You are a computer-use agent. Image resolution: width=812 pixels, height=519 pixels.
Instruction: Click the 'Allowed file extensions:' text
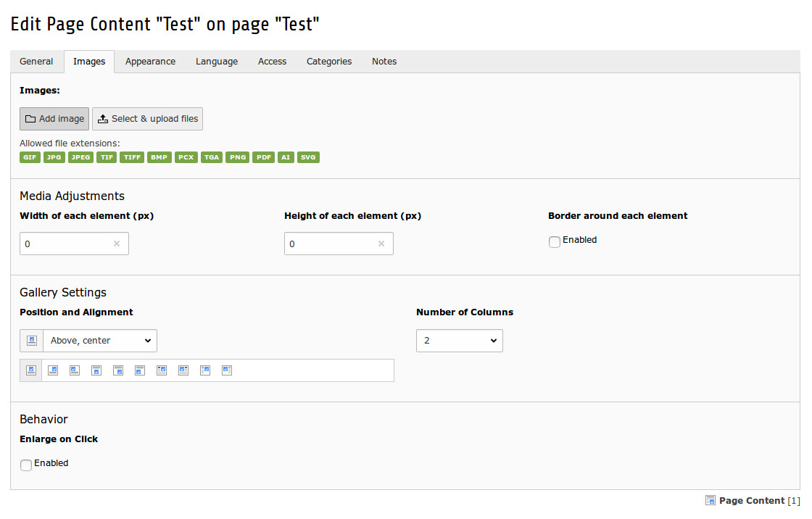pyautogui.click(x=70, y=144)
